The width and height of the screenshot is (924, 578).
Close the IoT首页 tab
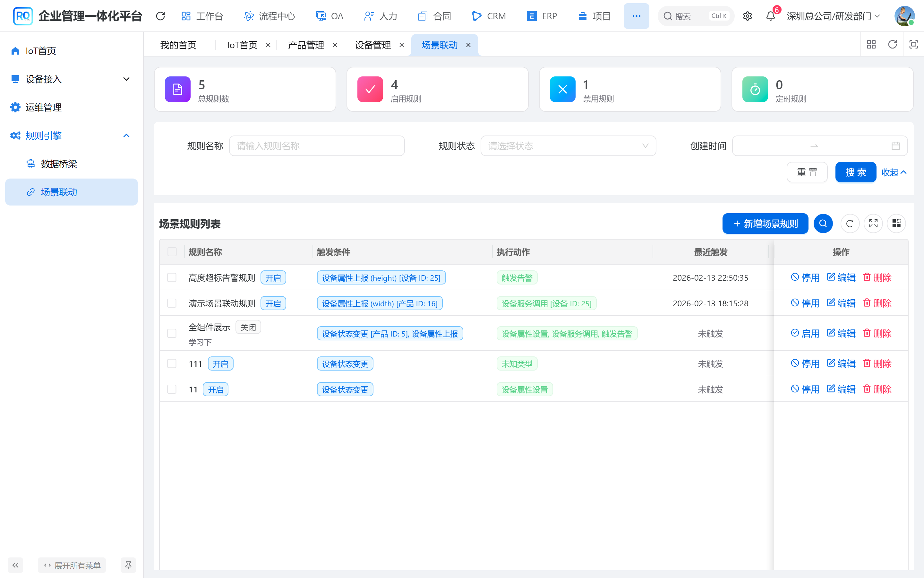pyautogui.click(x=268, y=45)
